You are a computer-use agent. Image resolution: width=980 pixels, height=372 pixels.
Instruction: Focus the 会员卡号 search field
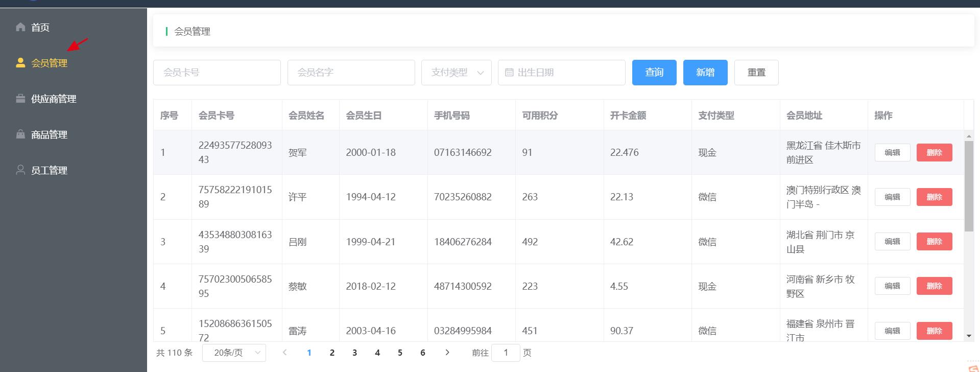(217, 73)
